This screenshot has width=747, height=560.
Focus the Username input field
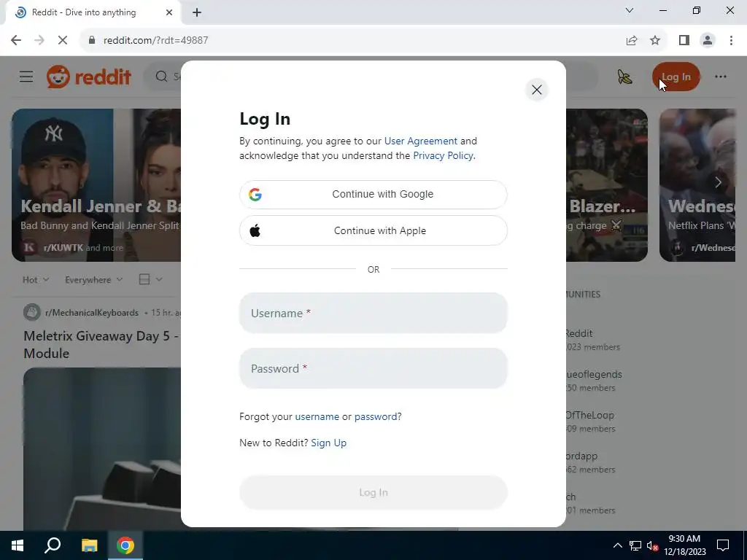373,313
